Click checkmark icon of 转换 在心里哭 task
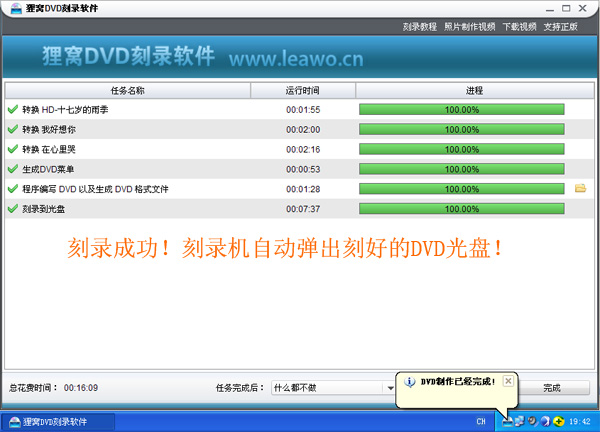This screenshot has width=600, height=432. tap(13, 149)
